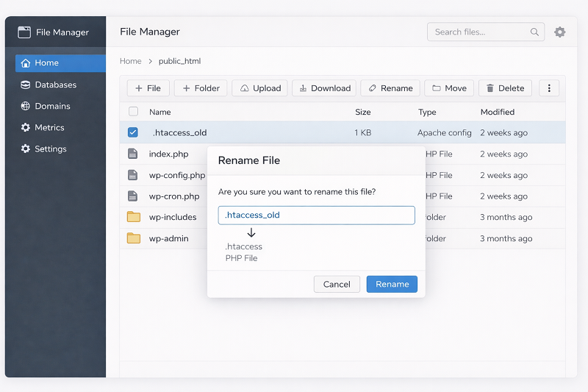The width and height of the screenshot is (588, 392).
Task: Click the Domains globe icon
Action: (26, 106)
